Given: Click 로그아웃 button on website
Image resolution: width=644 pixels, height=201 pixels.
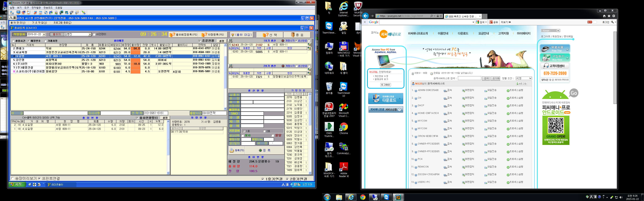Looking at the screenshot, I should click(x=385, y=85).
